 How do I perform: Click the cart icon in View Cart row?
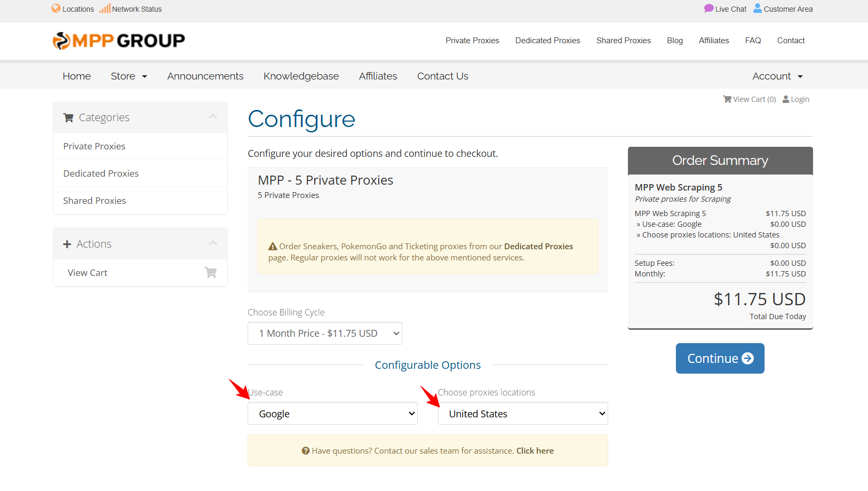pyautogui.click(x=211, y=273)
